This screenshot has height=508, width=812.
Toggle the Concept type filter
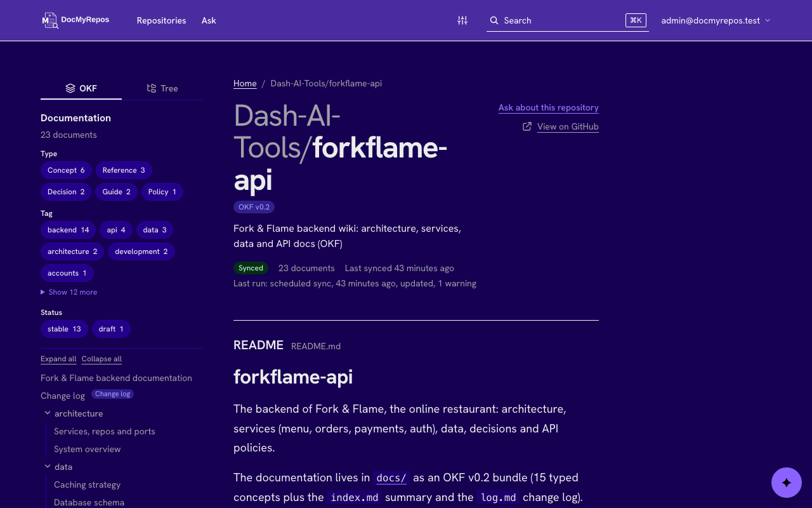(x=66, y=170)
